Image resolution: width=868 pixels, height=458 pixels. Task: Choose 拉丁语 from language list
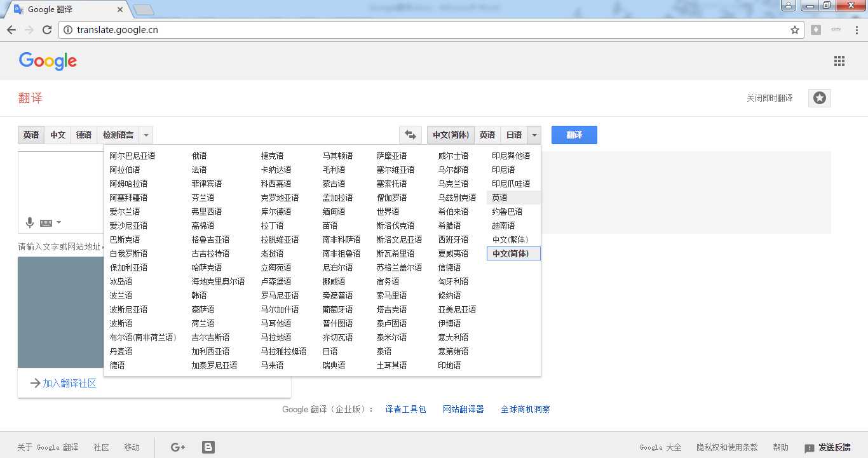coord(272,226)
